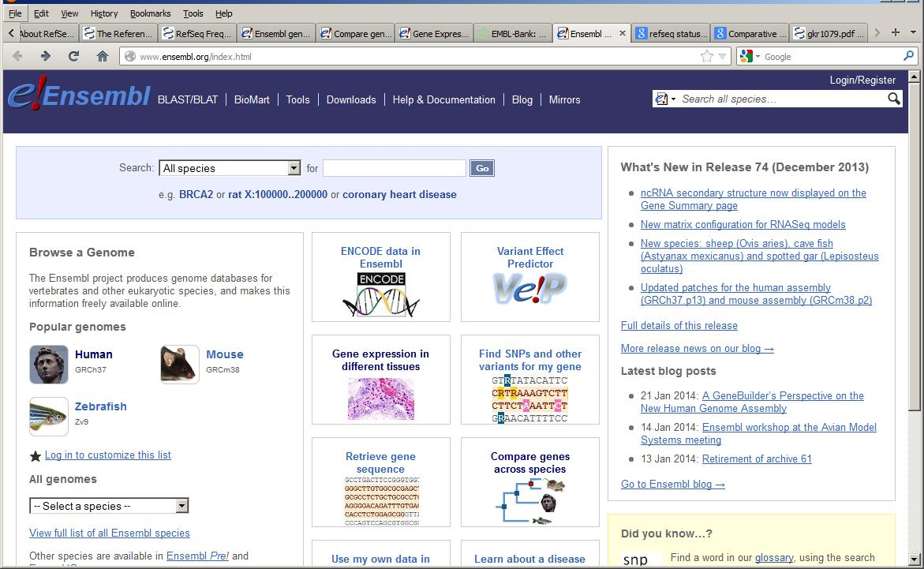Open BioMart in the Ensembl navigation
The image size is (924, 569).
point(252,99)
